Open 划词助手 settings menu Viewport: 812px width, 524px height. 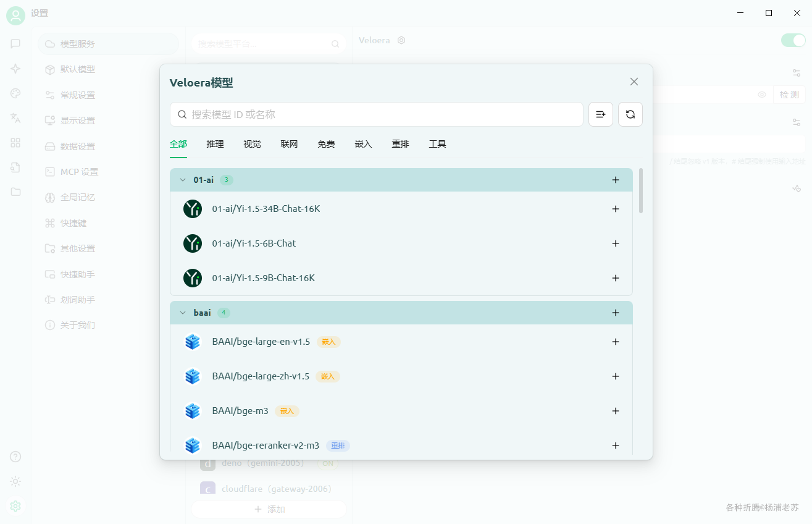(x=109, y=300)
